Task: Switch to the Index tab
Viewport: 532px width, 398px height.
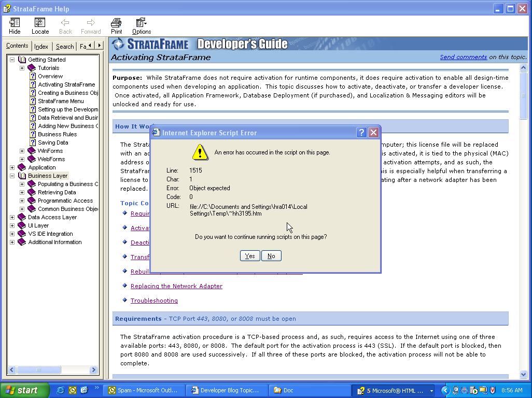Action: pyautogui.click(x=41, y=47)
